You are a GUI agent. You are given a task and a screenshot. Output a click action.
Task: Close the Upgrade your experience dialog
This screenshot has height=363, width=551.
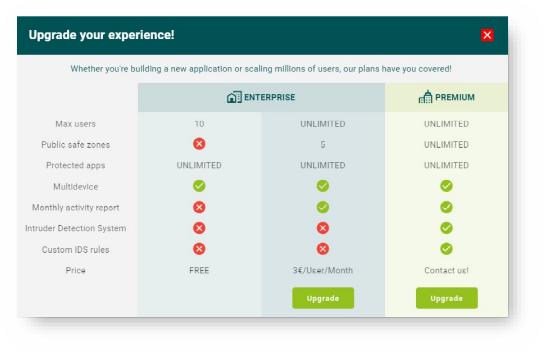(487, 35)
